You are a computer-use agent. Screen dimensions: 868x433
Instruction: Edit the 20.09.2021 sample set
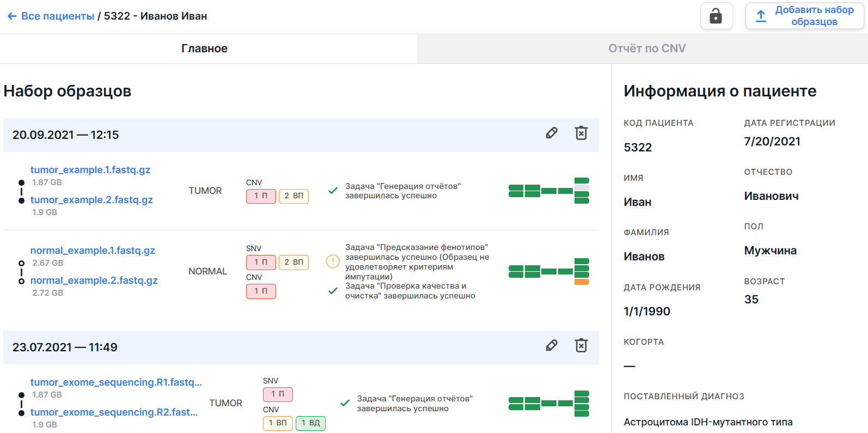pos(552,133)
